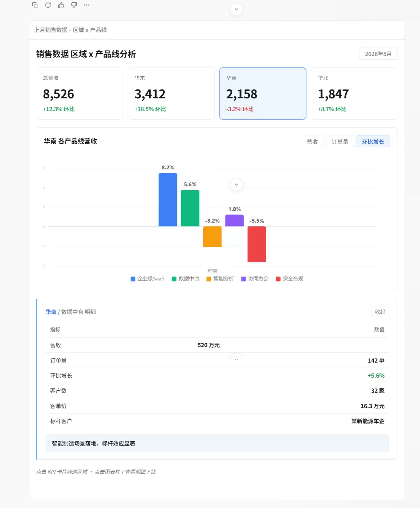Click the scroll-down chevron at top center
This screenshot has width=420, height=508.
click(x=236, y=9)
